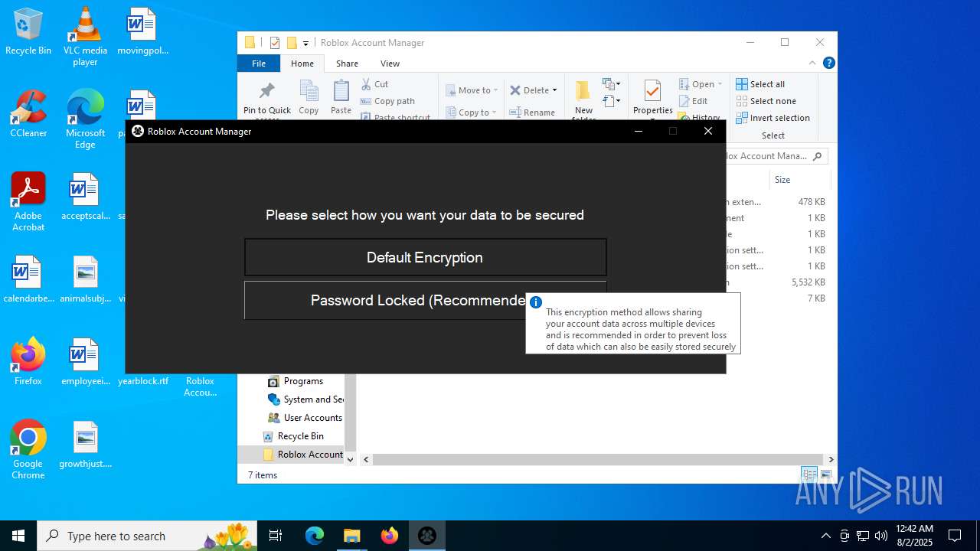Click Copy icon in Explorer ribbon

(x=309, y=97)
